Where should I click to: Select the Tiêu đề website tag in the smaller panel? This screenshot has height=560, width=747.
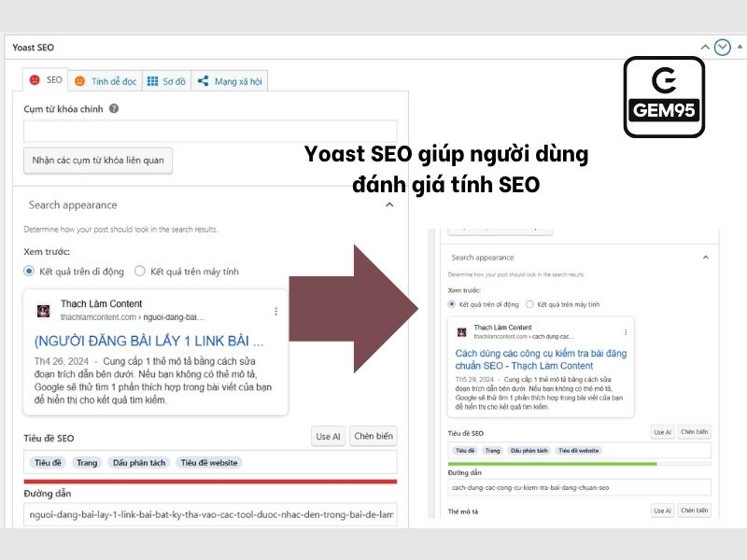pos(579,451)
